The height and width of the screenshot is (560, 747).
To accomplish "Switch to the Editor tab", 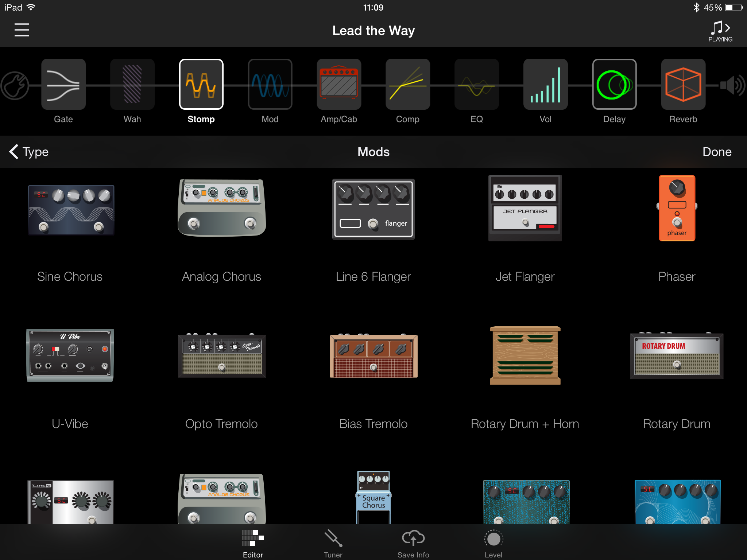I will click(x=253, y=544).
